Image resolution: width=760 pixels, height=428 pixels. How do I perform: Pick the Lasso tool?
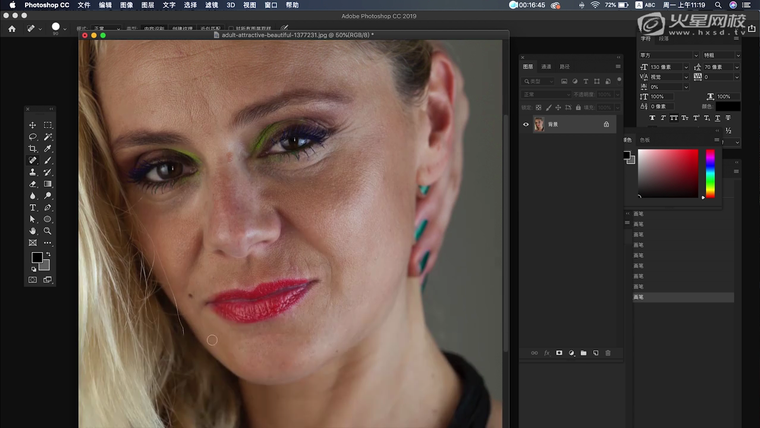(x=33, y=136)
